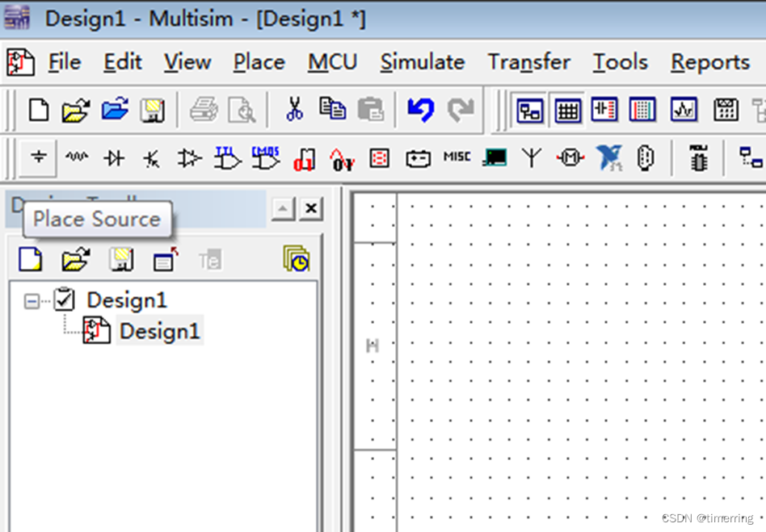Place an Indicator component

coord(380,158)
